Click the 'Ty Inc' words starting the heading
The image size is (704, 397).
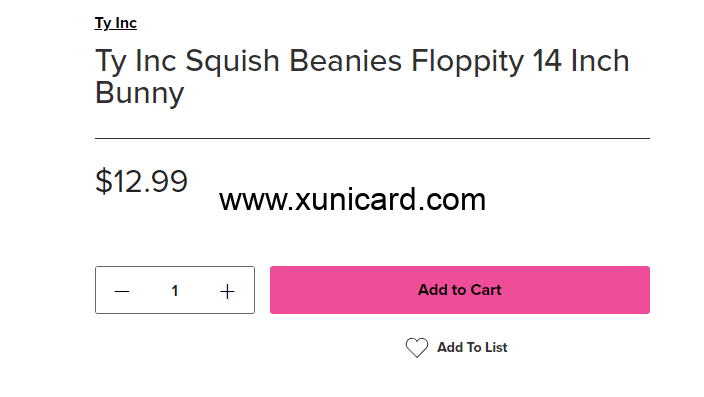(x=135, y=62)
